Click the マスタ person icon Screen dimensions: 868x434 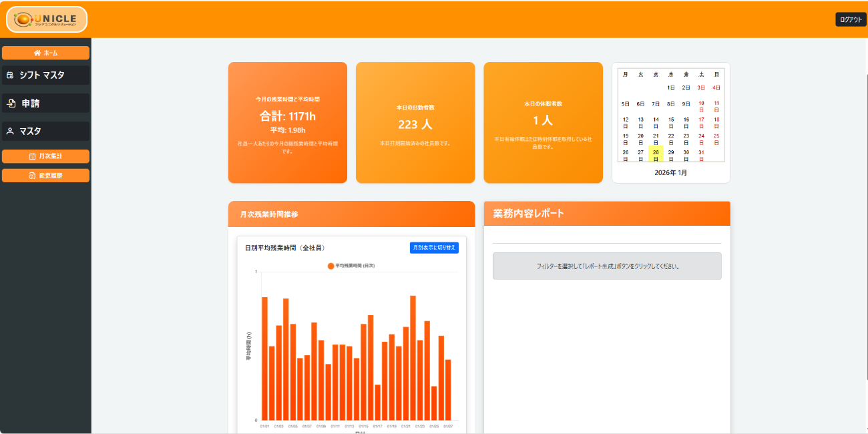(9, 131)
